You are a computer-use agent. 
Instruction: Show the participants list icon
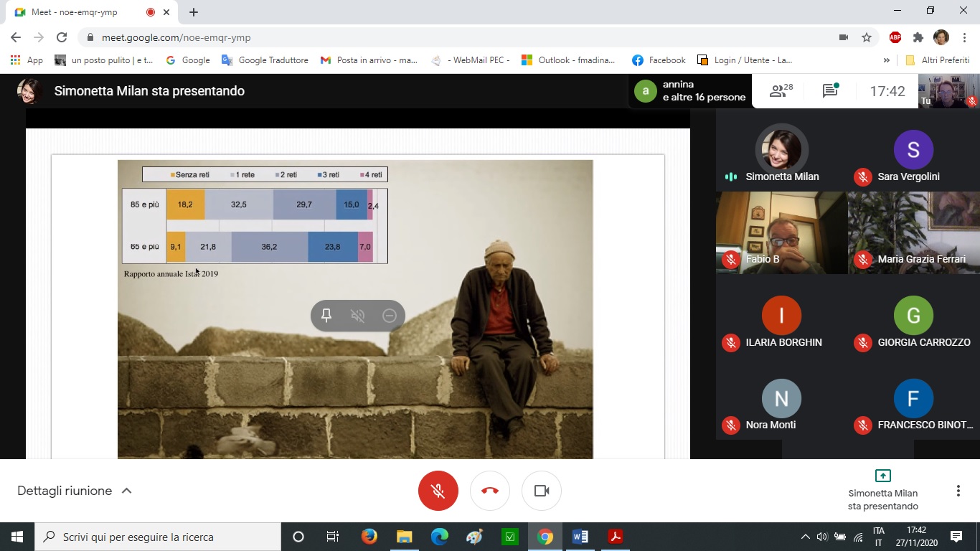[780, 91]
